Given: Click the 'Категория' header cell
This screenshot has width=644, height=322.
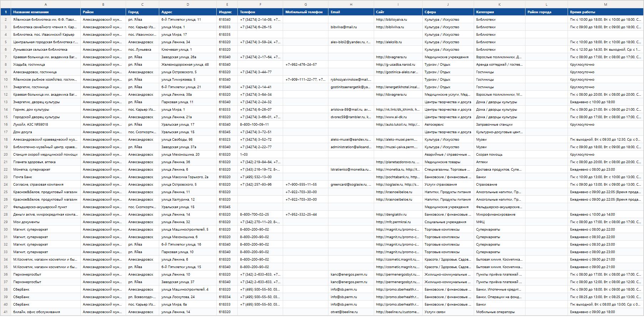Looking at the screenshot, I should 499,12.
